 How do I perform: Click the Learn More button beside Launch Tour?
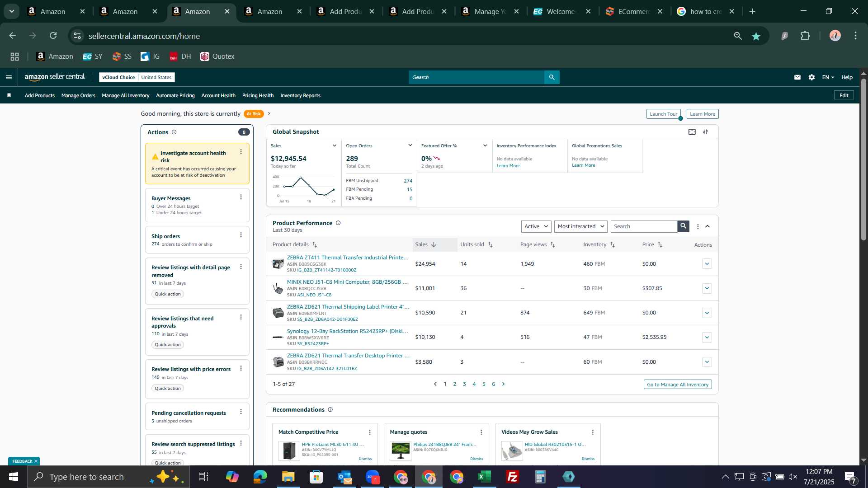[703, 114]
